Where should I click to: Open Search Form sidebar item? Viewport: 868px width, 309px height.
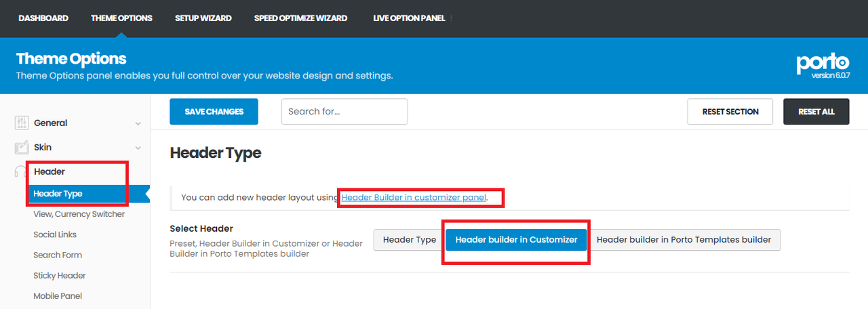click(58, 255)
